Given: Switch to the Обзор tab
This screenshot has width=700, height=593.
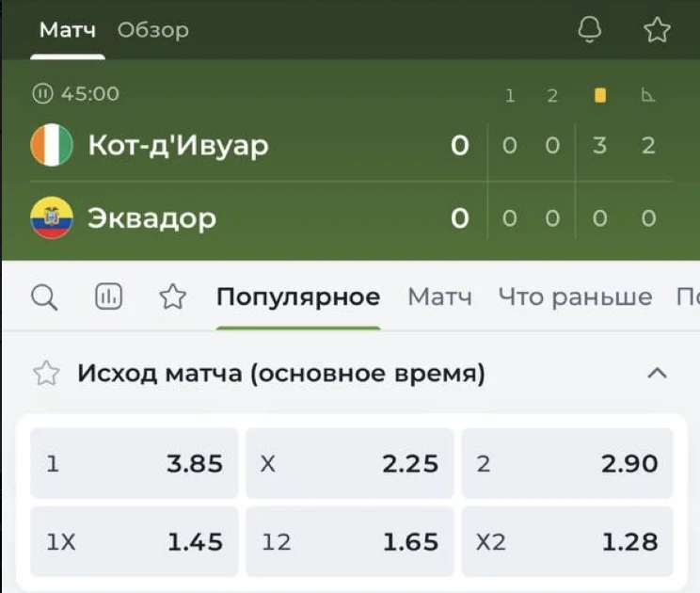Looking at the screenshot, I should (x=152, y=30).
